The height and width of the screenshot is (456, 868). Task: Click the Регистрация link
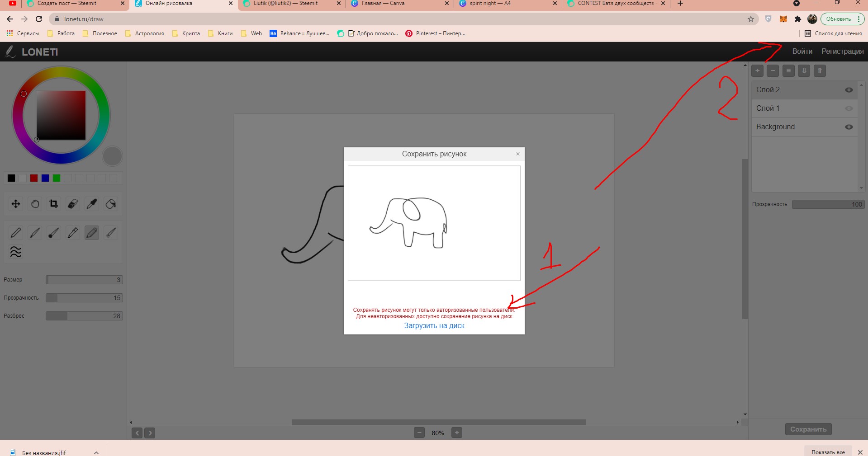coord(842,52)
